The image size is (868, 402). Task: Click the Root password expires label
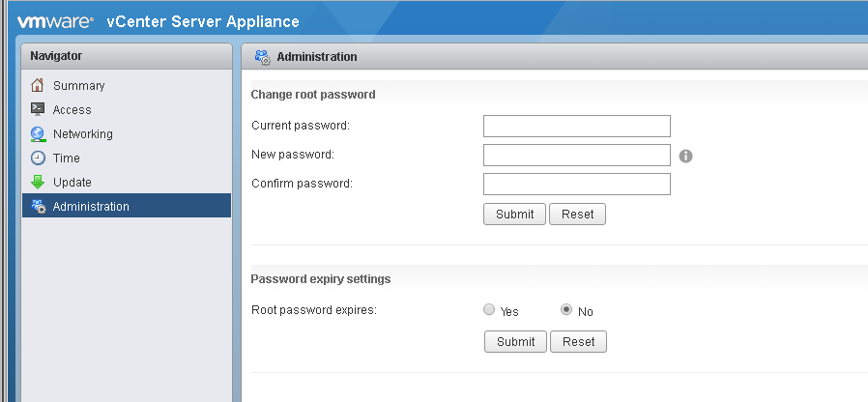pos(314,310)
